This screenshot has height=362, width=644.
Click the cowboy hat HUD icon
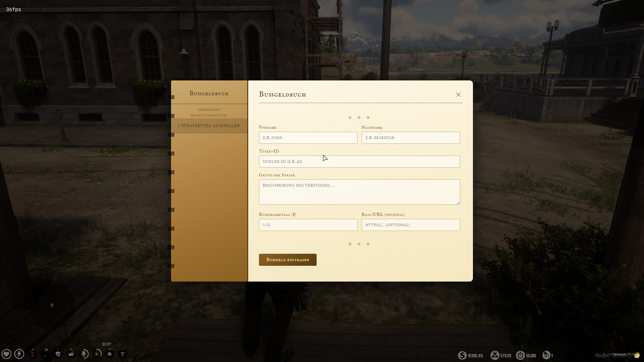click(x=110, y=354)
